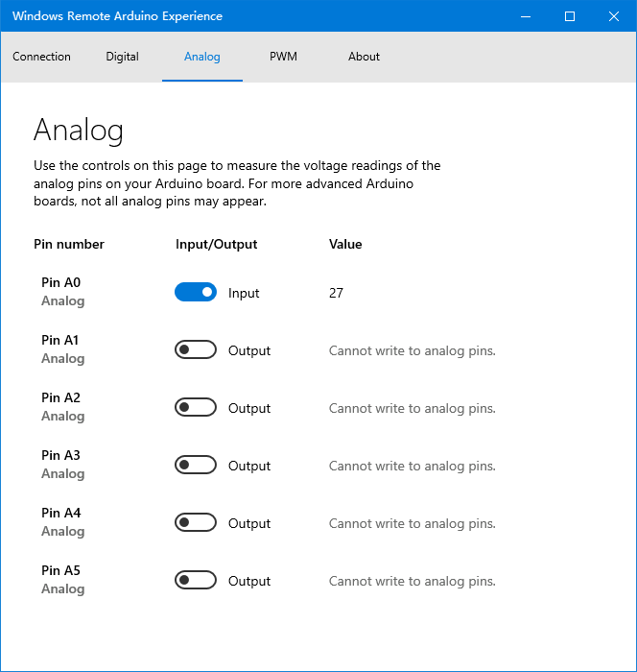Enable the Pin A1 toggle switch
Screen dimensions: 637x672
(196, 349)
